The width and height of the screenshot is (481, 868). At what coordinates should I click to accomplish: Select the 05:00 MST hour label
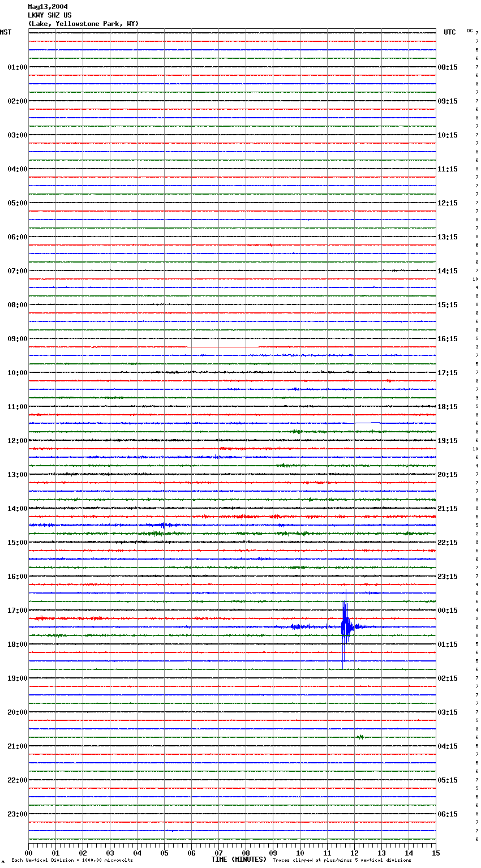click(18, 203)
